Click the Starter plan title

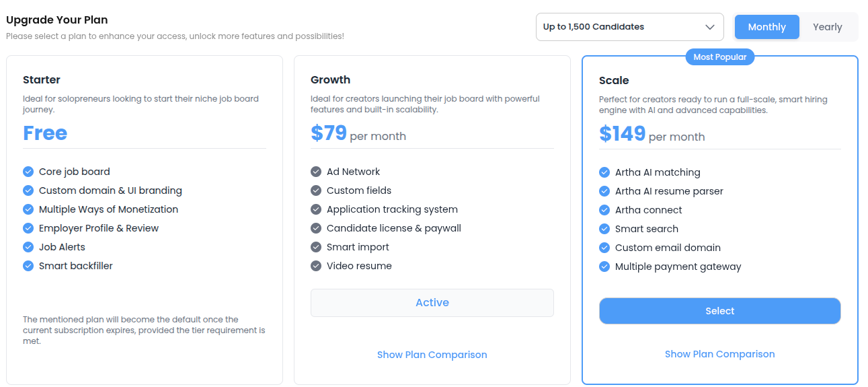[x=42, y=79]
